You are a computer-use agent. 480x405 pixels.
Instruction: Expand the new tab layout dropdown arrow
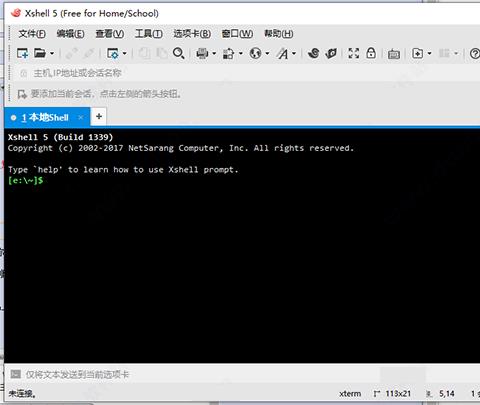click(x=429, y=53)
